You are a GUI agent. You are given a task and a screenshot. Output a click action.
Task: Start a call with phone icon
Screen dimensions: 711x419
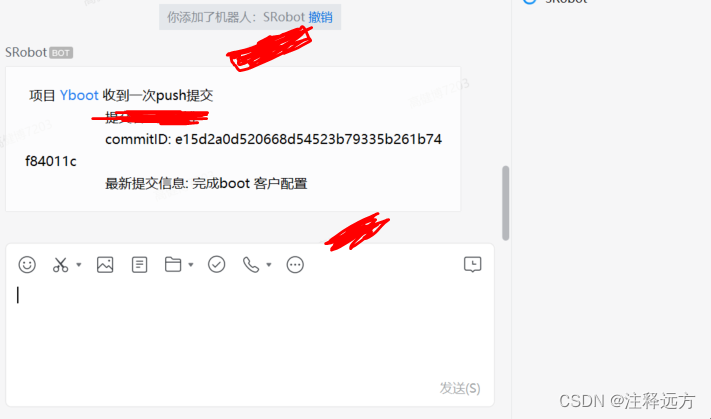(251, 264)
